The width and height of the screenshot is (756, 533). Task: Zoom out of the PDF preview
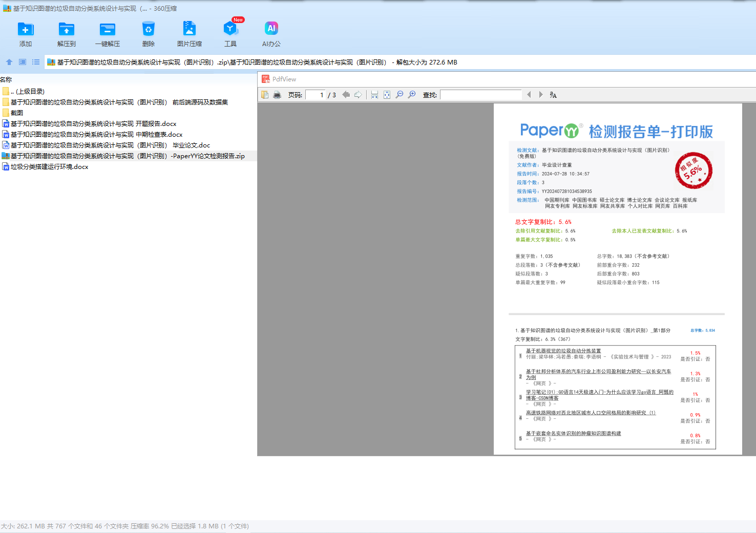tap(400, 95)
